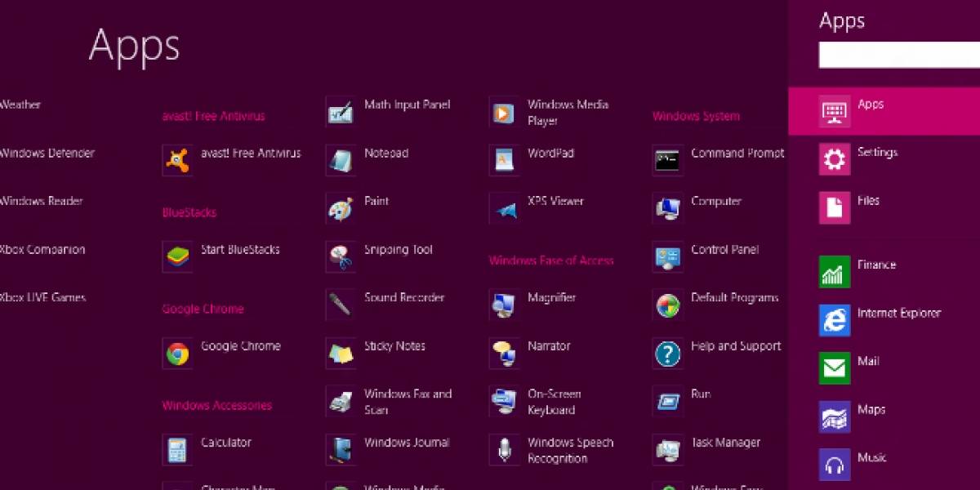This screenshot has height=490, width=980.
Task: Select Settings search category
Action: pos(884,159)
